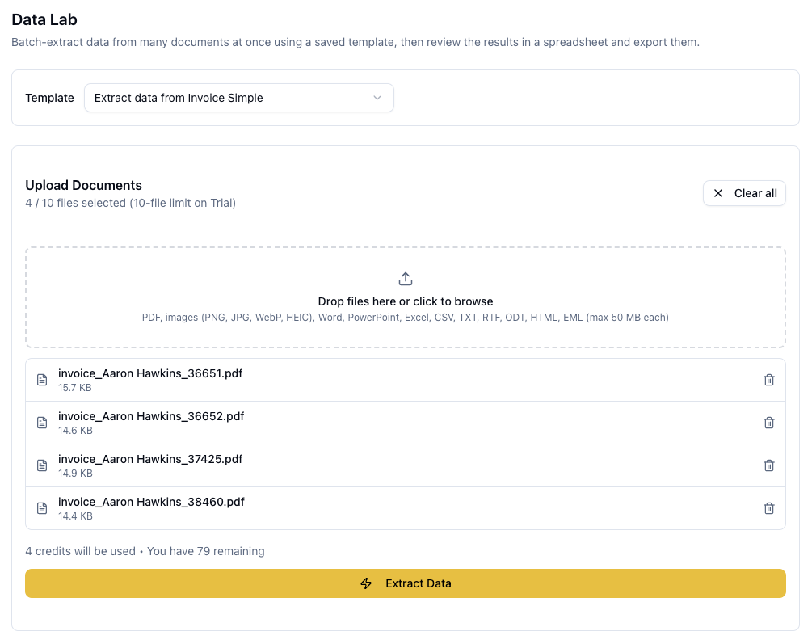
Task: Delete invoice_Aaron Hawkins_38460.pdf using its trash icon
Action: point(769,508)
